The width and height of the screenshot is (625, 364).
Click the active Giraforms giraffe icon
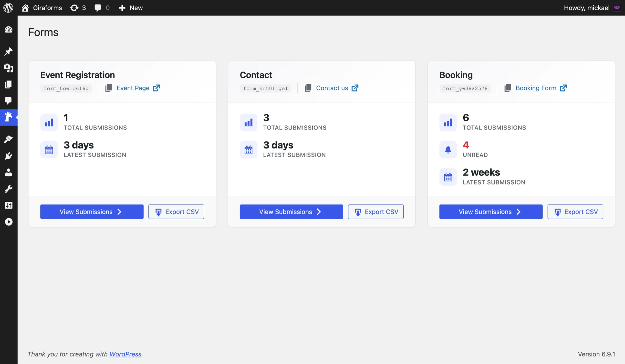[x=9, y=117]
